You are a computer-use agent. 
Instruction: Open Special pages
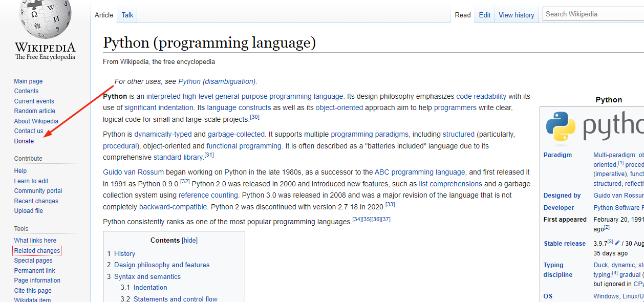click(33, 261)
